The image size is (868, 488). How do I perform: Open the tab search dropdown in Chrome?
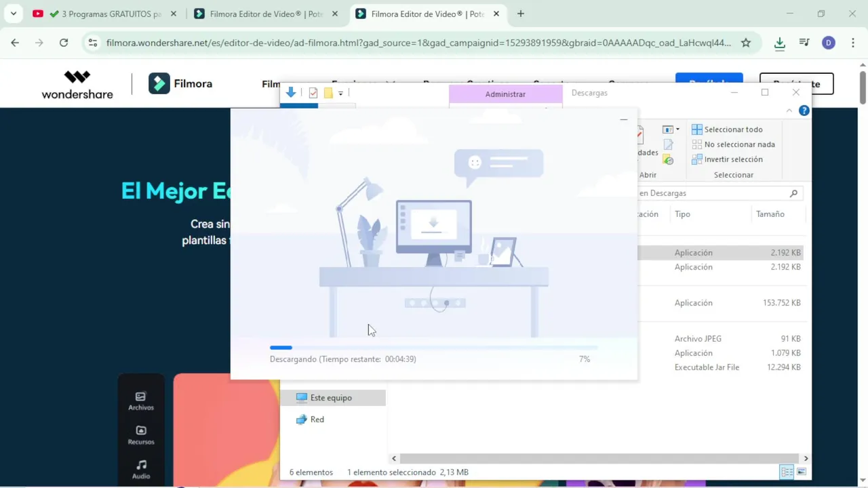click(x=13, y=14)
